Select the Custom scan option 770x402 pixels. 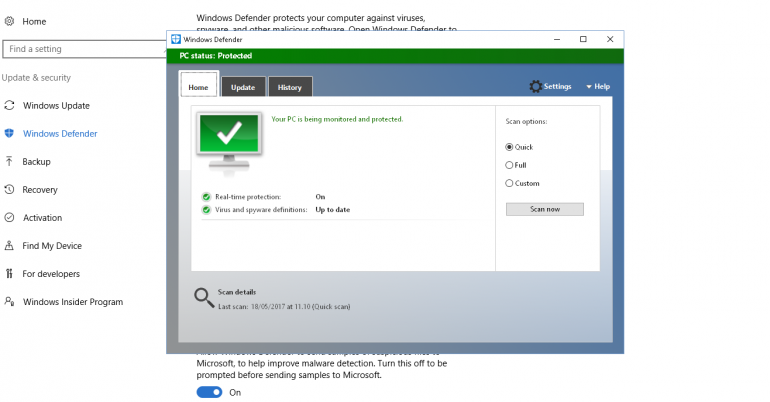tap(509, 183)
